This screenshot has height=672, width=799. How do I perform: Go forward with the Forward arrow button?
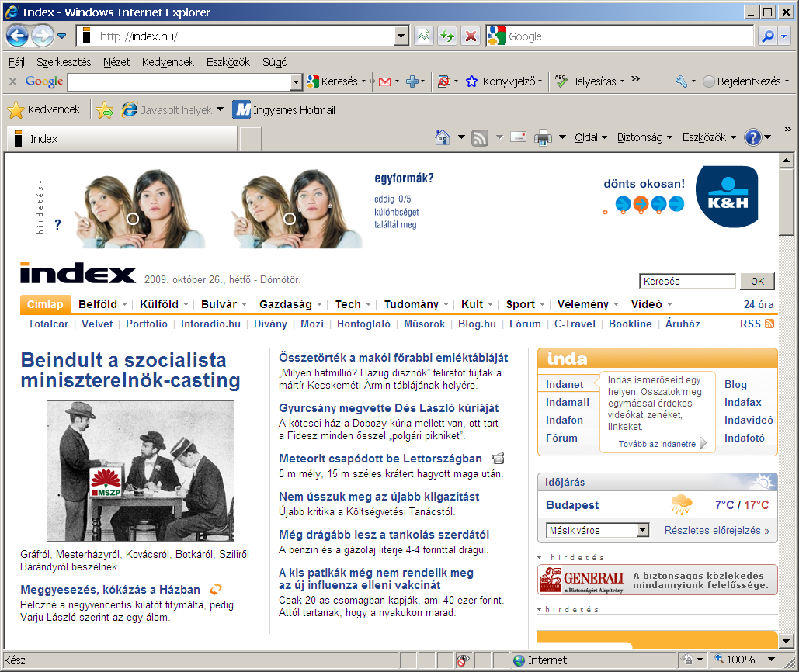42,36
